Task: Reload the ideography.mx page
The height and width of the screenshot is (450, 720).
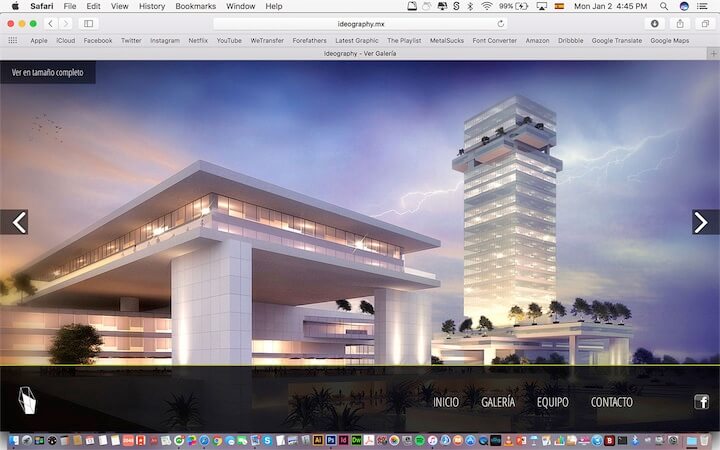Action: pos(501,23)
